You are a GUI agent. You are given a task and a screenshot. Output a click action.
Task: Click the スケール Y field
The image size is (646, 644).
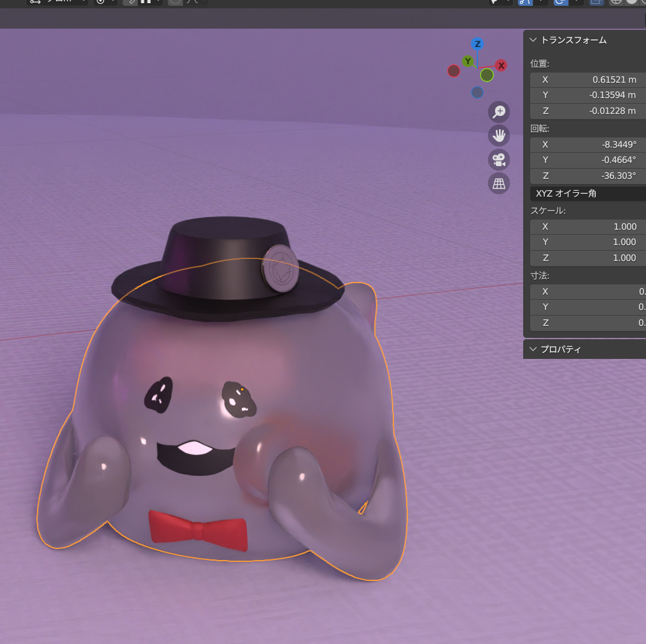(588, 242)
